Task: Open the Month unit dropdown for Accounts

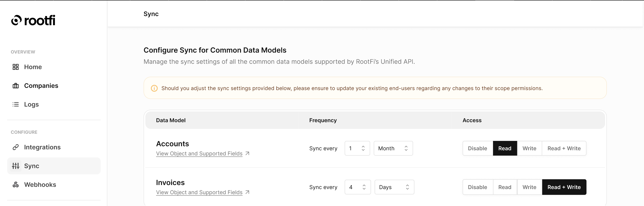Action: click(393, 148)
